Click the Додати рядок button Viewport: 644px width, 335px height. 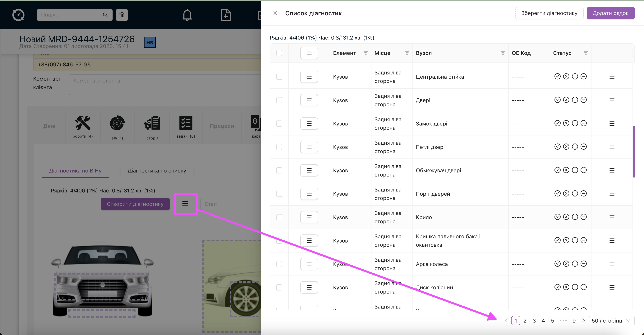610,13
